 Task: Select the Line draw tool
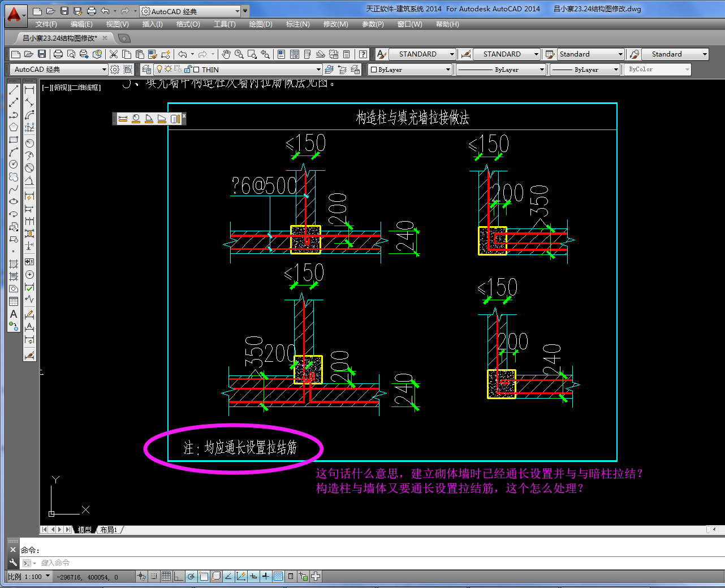[x=14, y=90]
